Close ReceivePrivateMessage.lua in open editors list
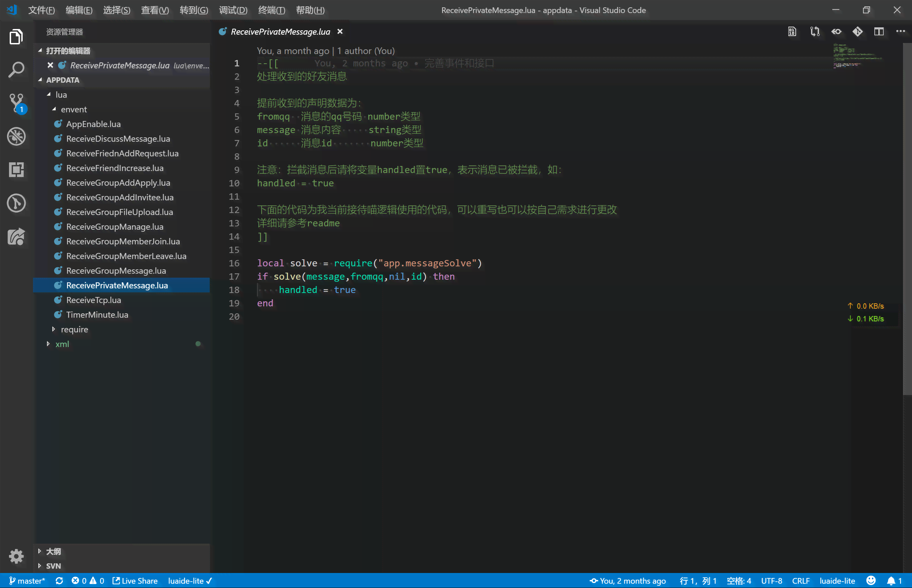Screen dimensions: 912x588 pyautogui.click(x=50, y=65)
